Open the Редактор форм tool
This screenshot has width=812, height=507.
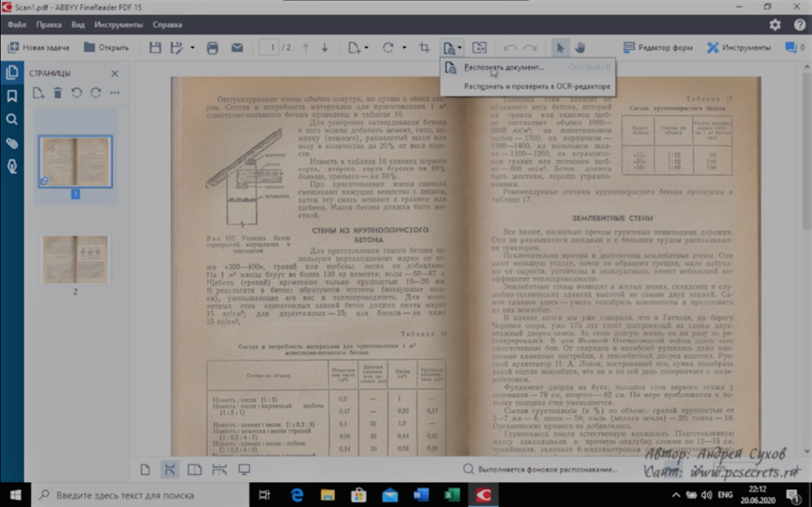click(x=658, y=47)
